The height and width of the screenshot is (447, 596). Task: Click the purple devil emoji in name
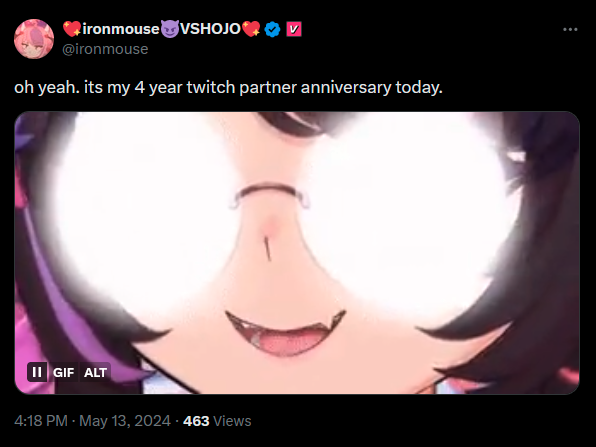tap(170, 29)
